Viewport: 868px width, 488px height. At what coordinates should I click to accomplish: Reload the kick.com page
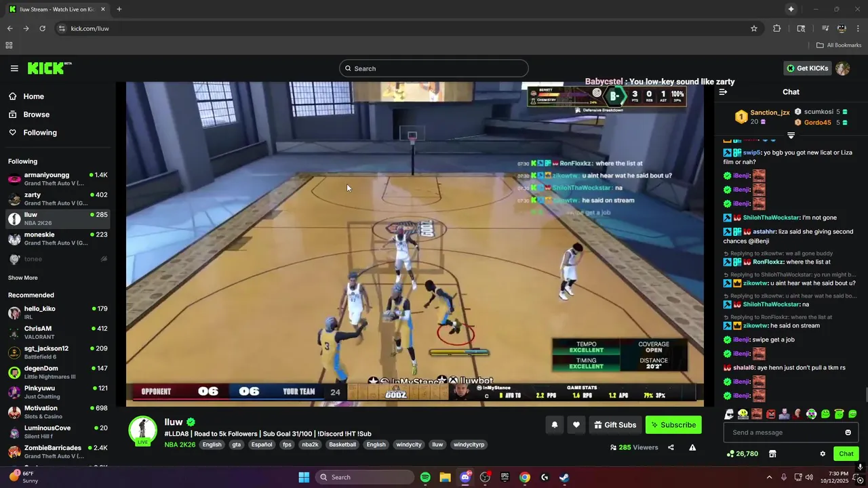[42, 28]
